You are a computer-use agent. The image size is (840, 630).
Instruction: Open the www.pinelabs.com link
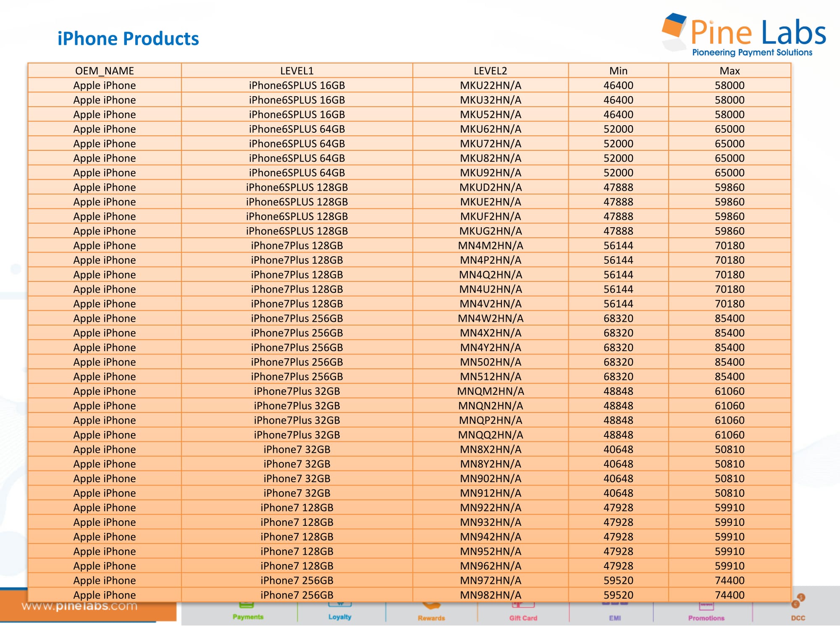click(80, 606)
